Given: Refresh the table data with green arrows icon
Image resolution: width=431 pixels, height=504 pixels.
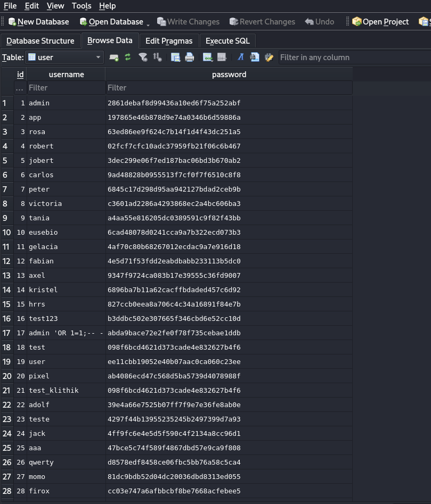Looking at the screenshot, I should (x=128, y=57).
